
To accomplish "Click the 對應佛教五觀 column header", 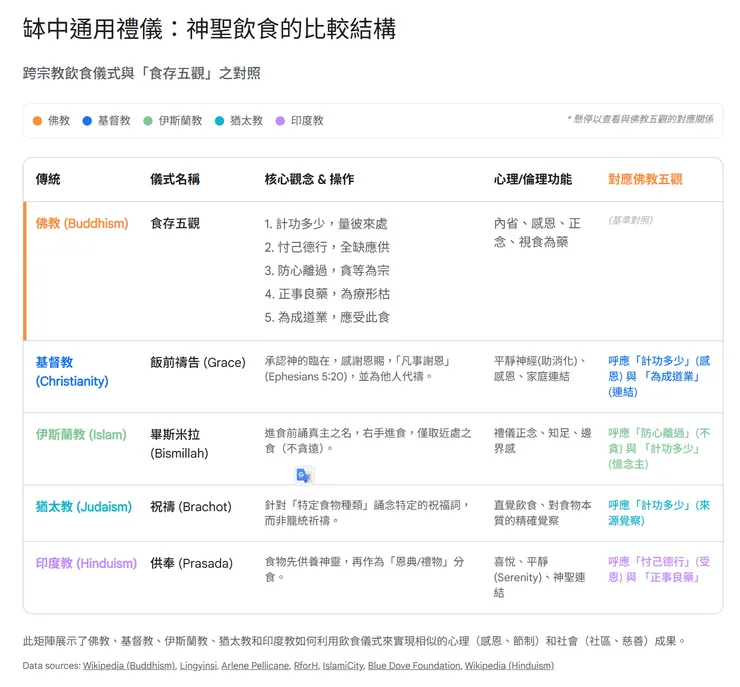I will [x=645, y=179].
